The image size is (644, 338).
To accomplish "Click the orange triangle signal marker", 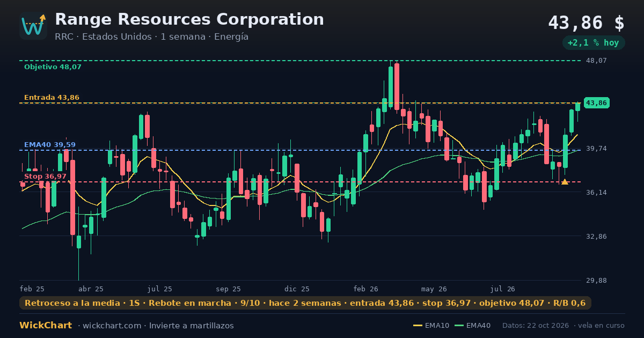I will click(565, 182).
